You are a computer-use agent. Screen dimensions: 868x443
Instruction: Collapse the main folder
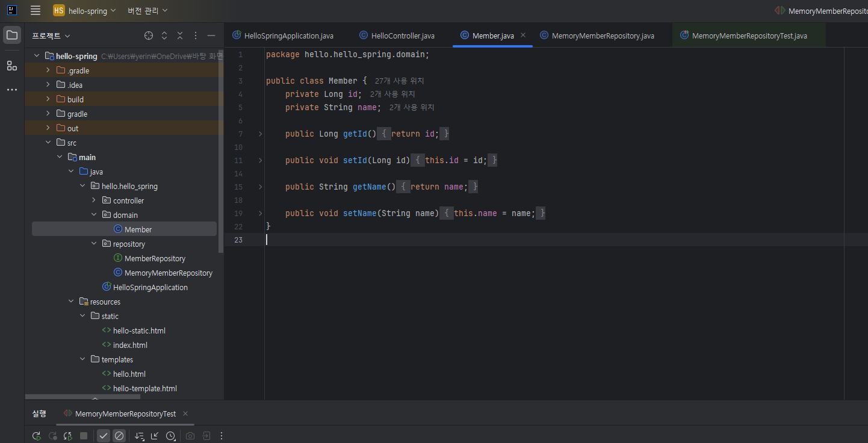coord(60,157)
